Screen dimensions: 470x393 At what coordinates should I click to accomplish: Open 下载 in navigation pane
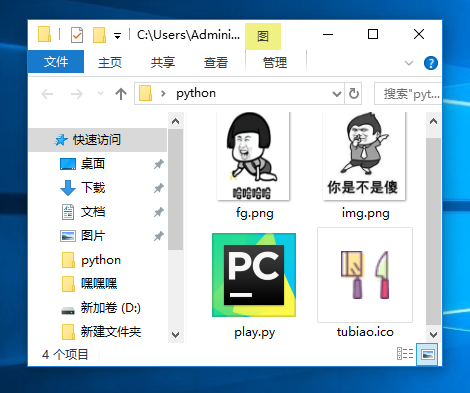point(93,188)
